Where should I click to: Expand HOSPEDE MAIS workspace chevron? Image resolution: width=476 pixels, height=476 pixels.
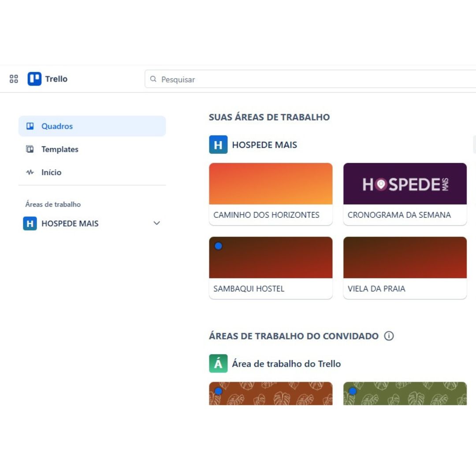(156, 223)
